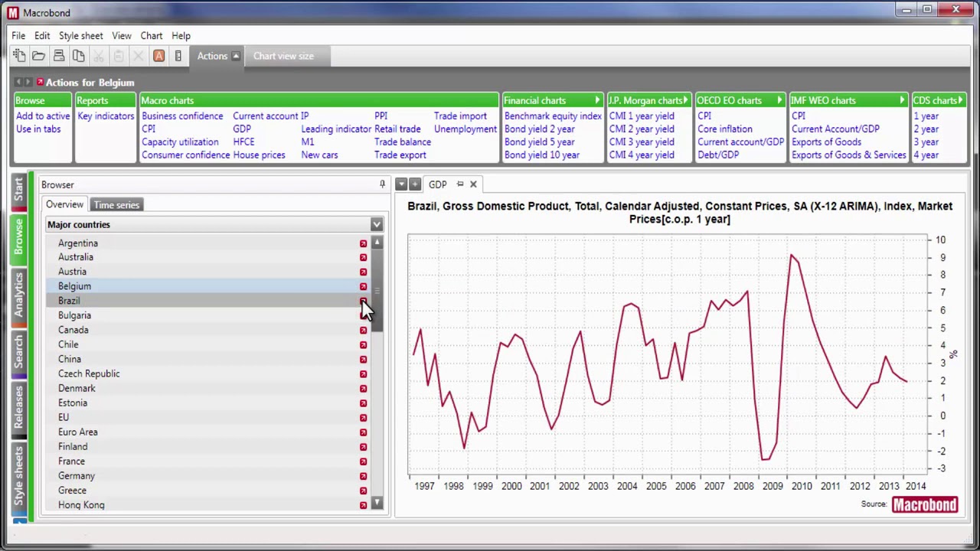Click the red action arrow for Czech Republic
Screen dimensions: 980x551
tap(363, 374)
